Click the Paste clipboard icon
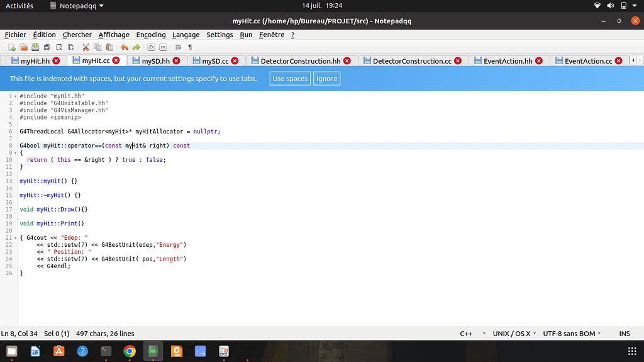644x362 pixels. 109,47
